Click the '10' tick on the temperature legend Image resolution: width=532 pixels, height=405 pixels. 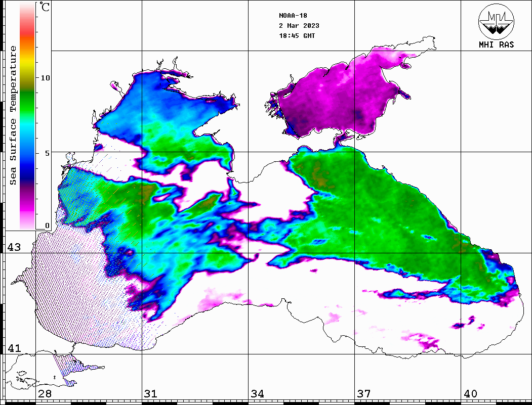(x=45, y=78)
